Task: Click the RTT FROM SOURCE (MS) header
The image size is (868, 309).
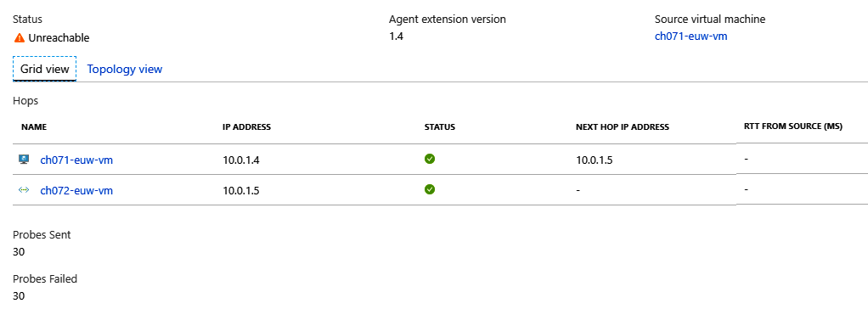Action: tap(793, 126)
